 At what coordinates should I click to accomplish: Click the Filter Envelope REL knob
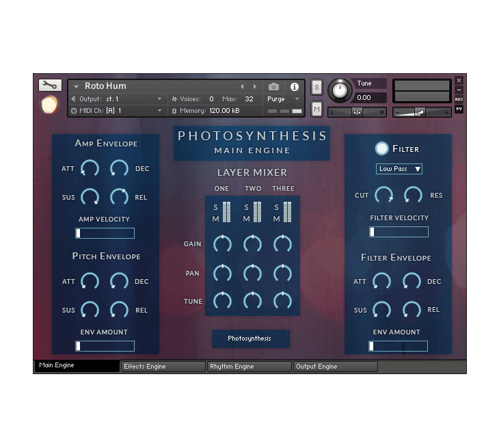coord(412,310)
